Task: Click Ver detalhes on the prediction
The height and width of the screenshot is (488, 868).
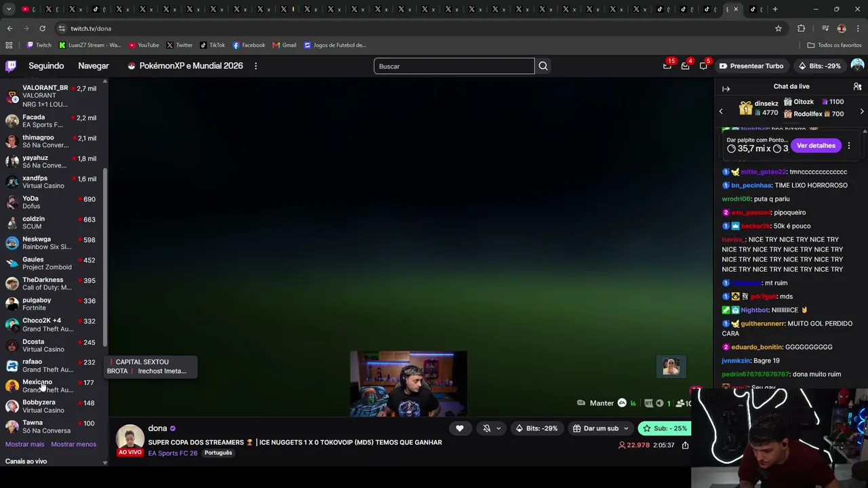Action: click(816, 146)
